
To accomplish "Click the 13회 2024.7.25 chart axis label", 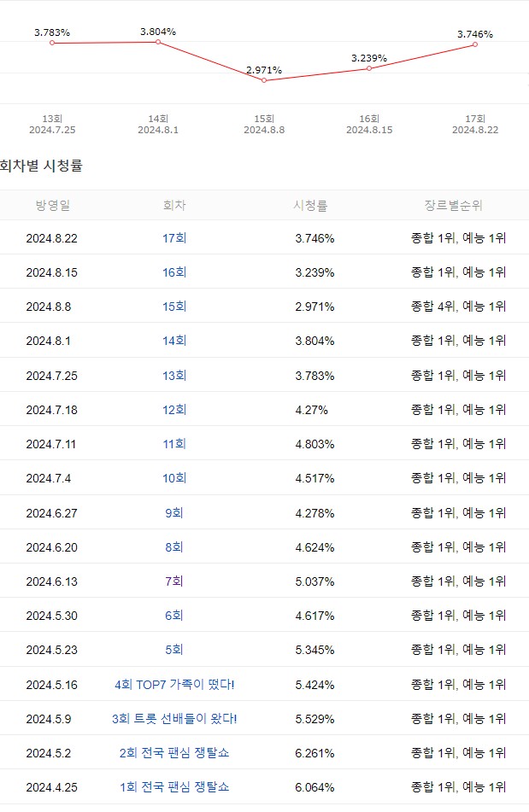I will click(x=52, y=125).
